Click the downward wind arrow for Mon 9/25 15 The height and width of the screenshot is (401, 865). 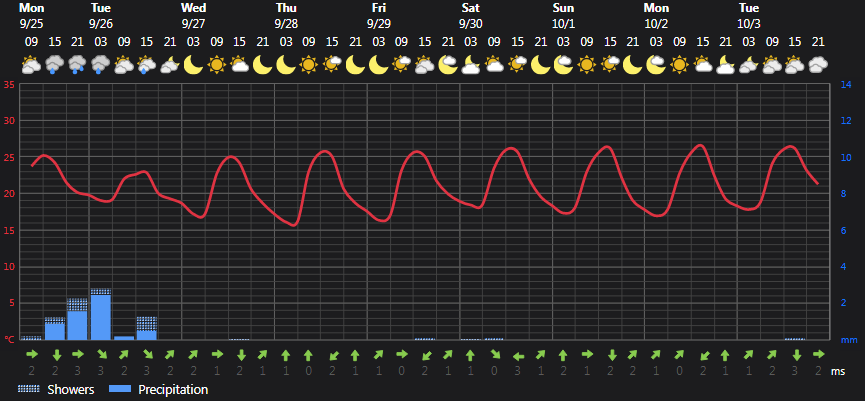[x=55, y=354]
